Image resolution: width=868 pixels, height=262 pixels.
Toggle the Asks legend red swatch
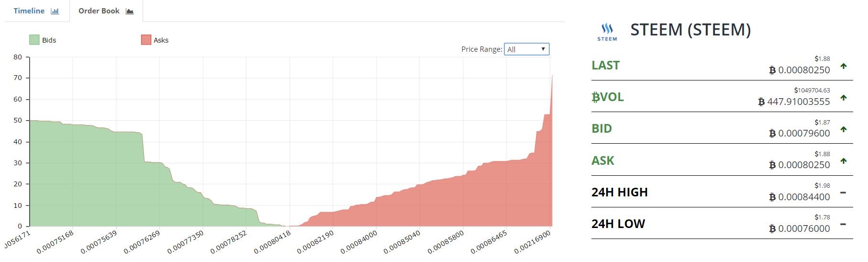[x=146, y=40]
